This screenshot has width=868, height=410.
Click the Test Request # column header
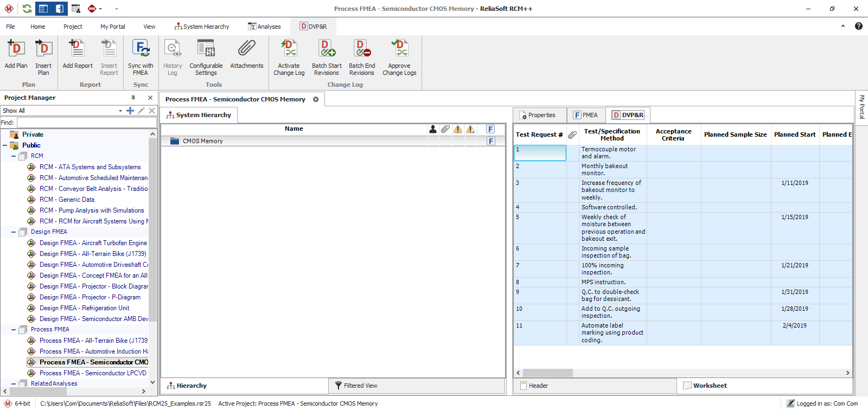[539, 134]
